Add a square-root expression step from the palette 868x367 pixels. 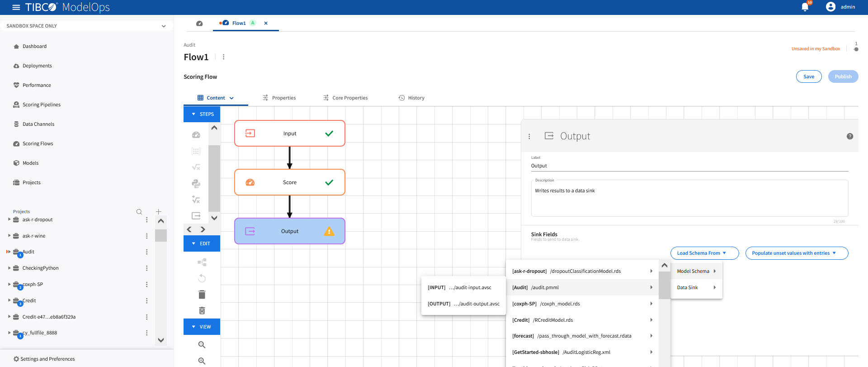point(196,167)
